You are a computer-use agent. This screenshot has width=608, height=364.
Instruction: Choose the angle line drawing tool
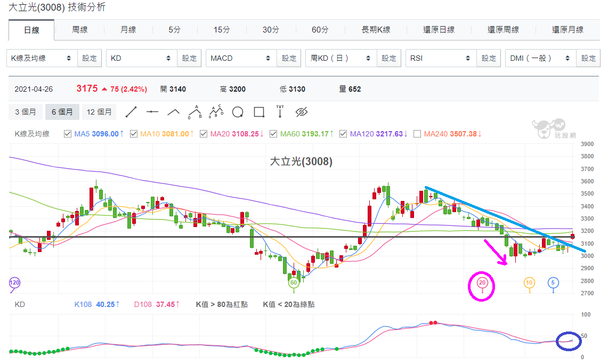(173, 112)
